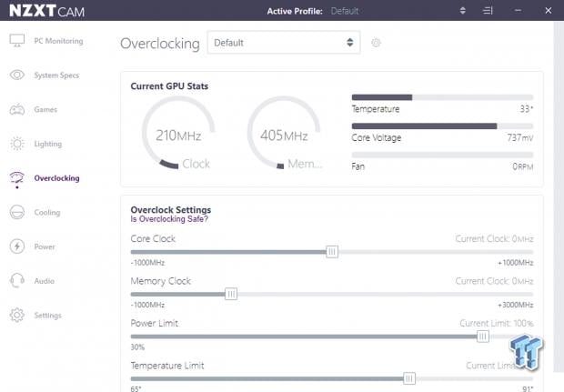Viewport: 564px width, 392px height.
Task: Click the Temperature progress bar
Action: (x=442, y=97)
